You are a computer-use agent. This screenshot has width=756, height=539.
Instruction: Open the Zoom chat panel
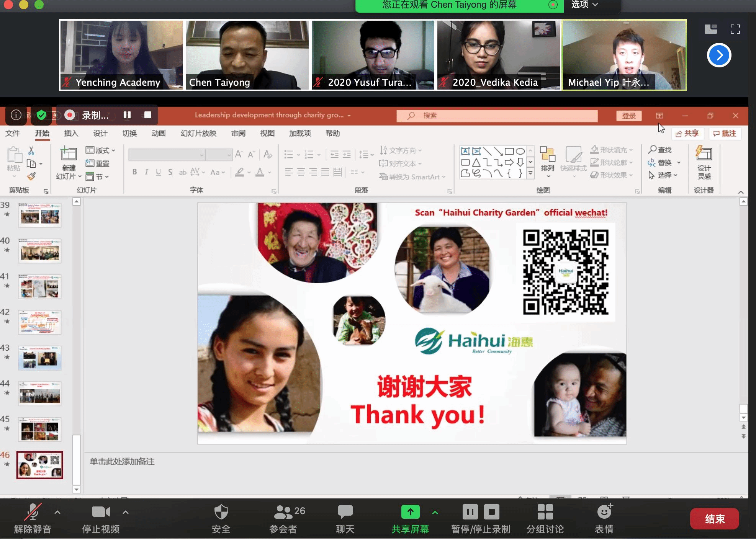coord(345,512)
